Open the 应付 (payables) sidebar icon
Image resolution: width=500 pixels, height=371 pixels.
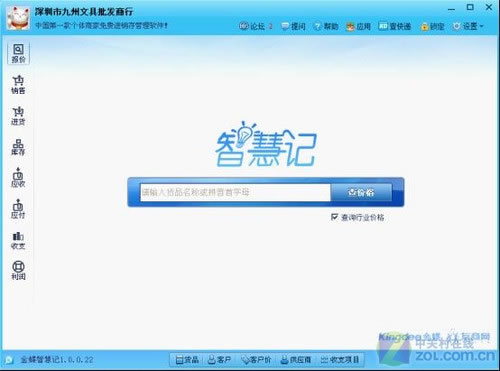[18, 209]
